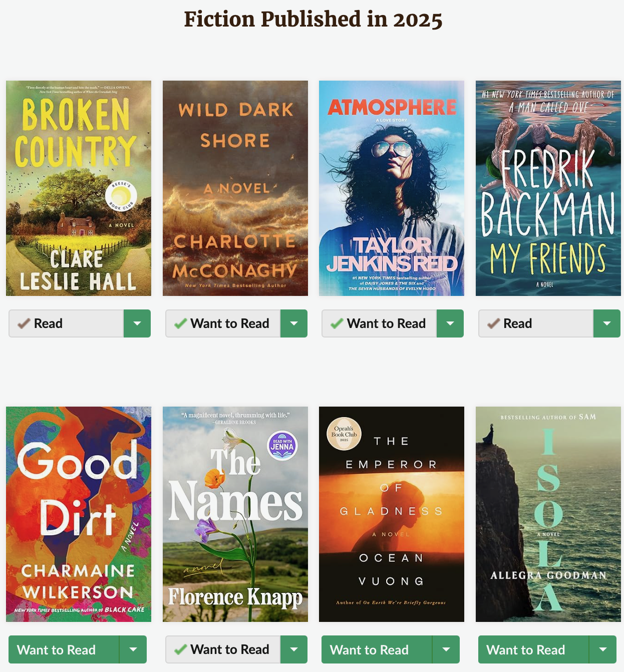Expand shelf menu under My Friends

[607, 323]
